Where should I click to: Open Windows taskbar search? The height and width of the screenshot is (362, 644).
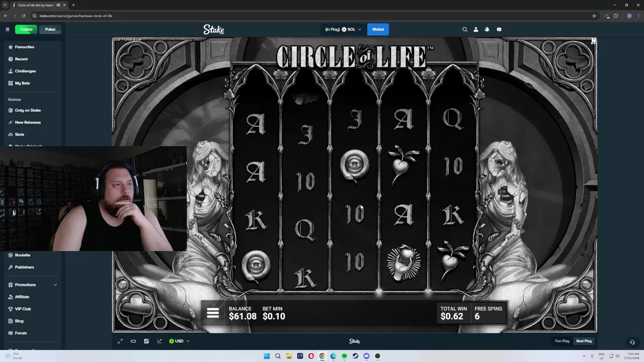[x=278, y=356]
